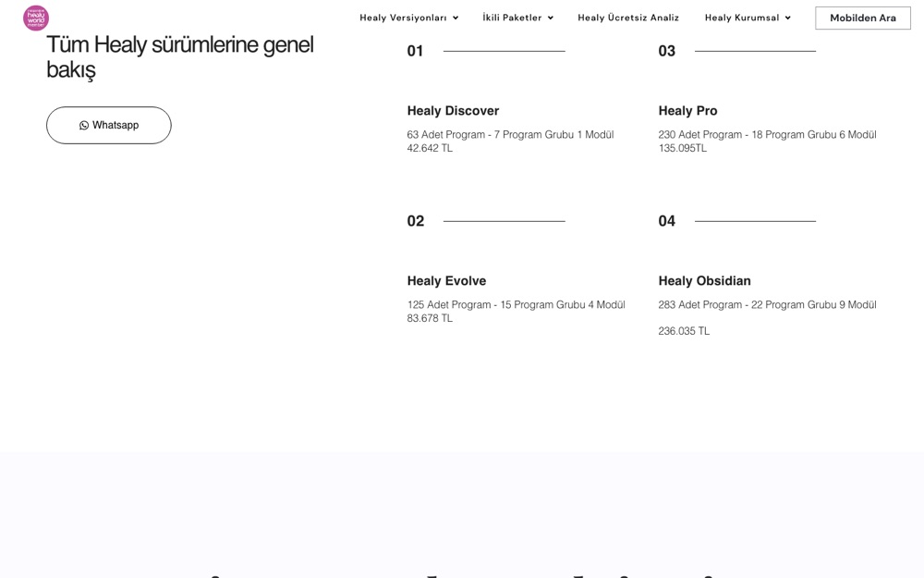Click "230 Adet Program - 18 Program Grubu 6 Modül" text
The height and width of the screenshot is (578, 924).
767,134
